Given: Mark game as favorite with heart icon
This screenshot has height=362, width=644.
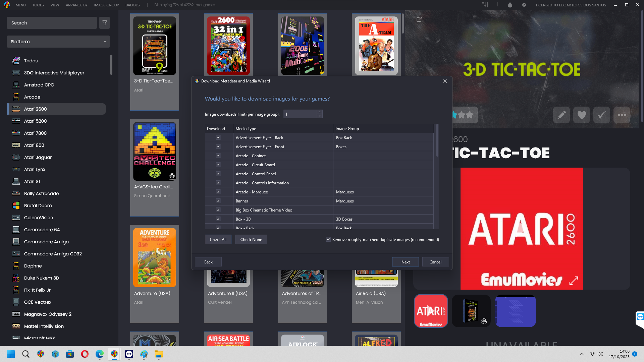Looking at the screenshot, I should (x=582, y=115).
